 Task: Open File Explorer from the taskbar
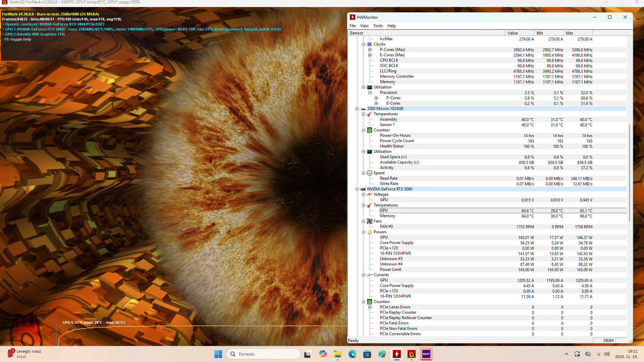point(338,354)
